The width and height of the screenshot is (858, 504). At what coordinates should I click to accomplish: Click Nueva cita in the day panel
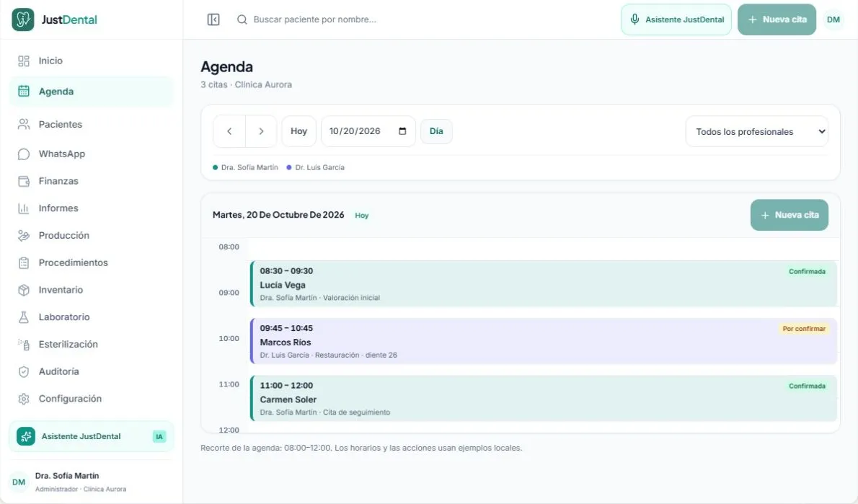[x=789, y=215]
